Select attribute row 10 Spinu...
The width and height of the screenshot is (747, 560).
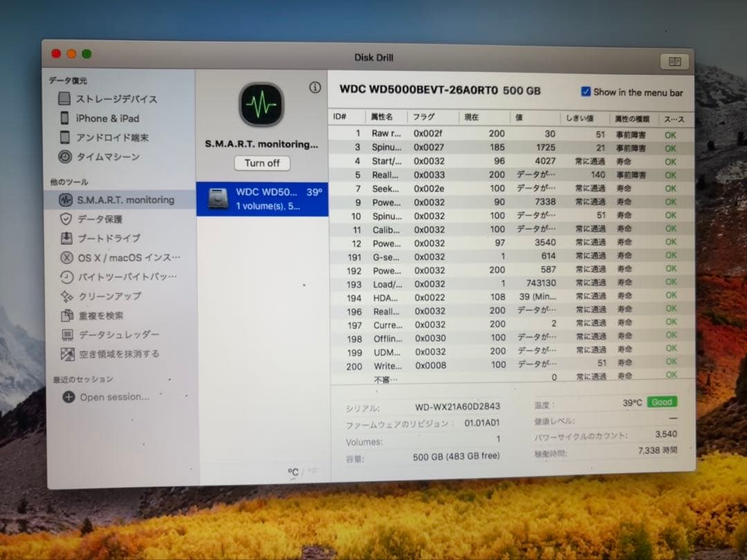(510, 216)
